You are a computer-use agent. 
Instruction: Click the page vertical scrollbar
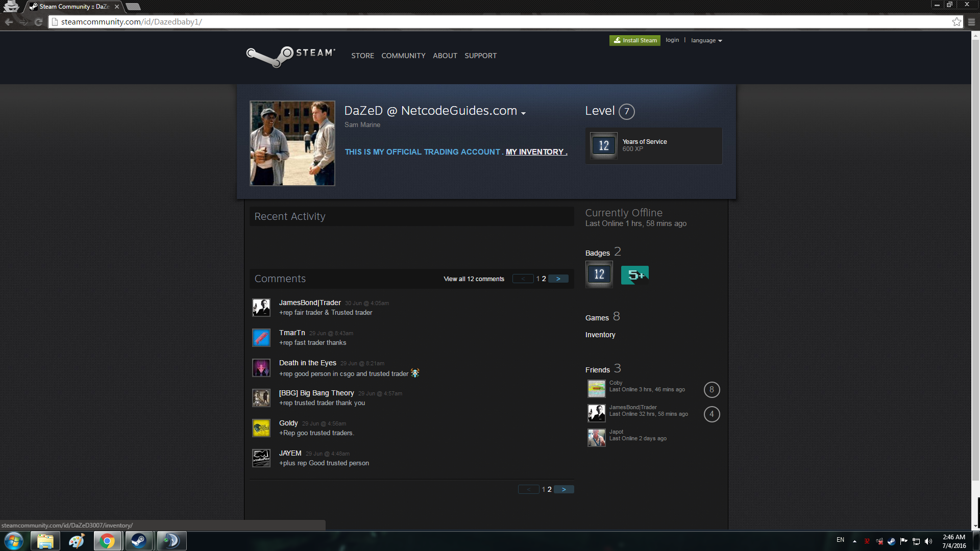(x=975, y=255)
